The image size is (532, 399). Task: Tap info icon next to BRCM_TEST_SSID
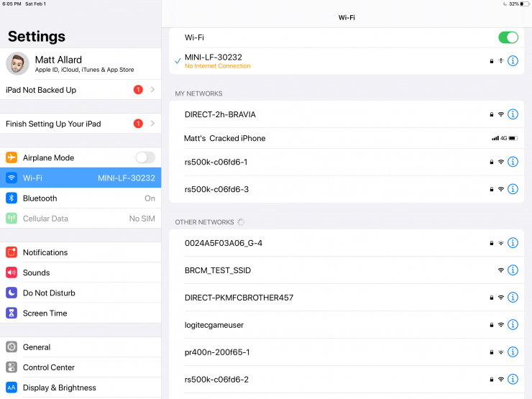click(x=513, y=270)
